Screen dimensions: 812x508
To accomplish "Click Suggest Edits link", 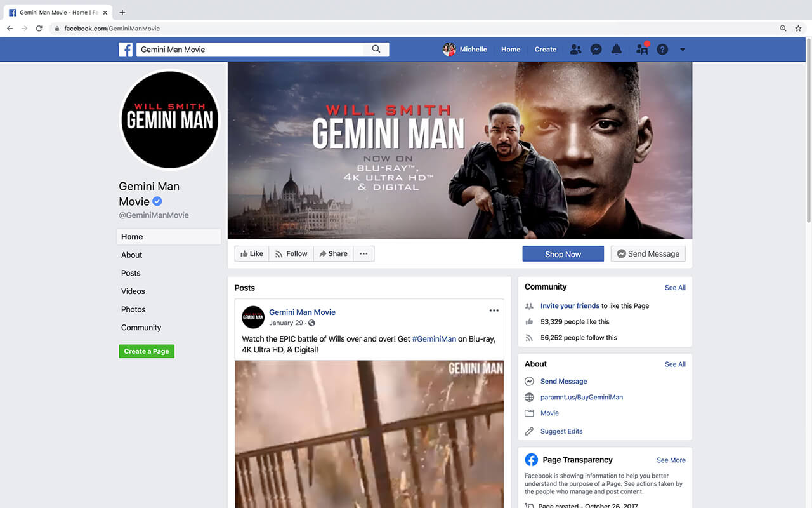I will coord(561,431).
